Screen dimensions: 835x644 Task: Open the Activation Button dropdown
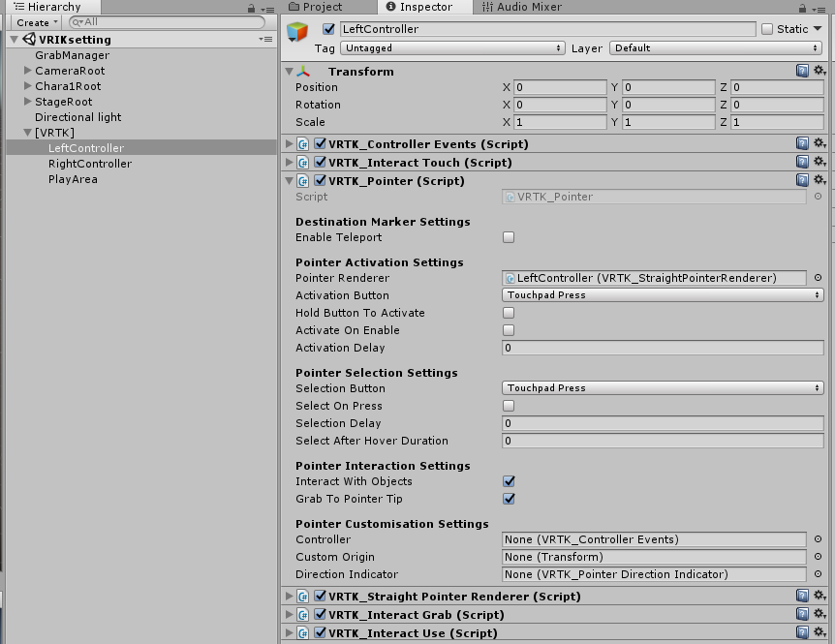tap(662, 295)
